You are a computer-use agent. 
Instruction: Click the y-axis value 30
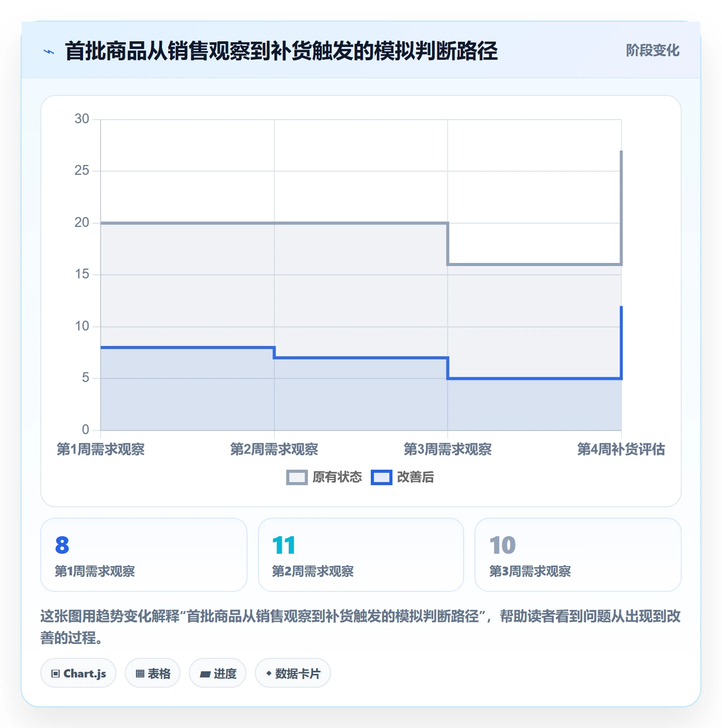(x=82, y=119)
